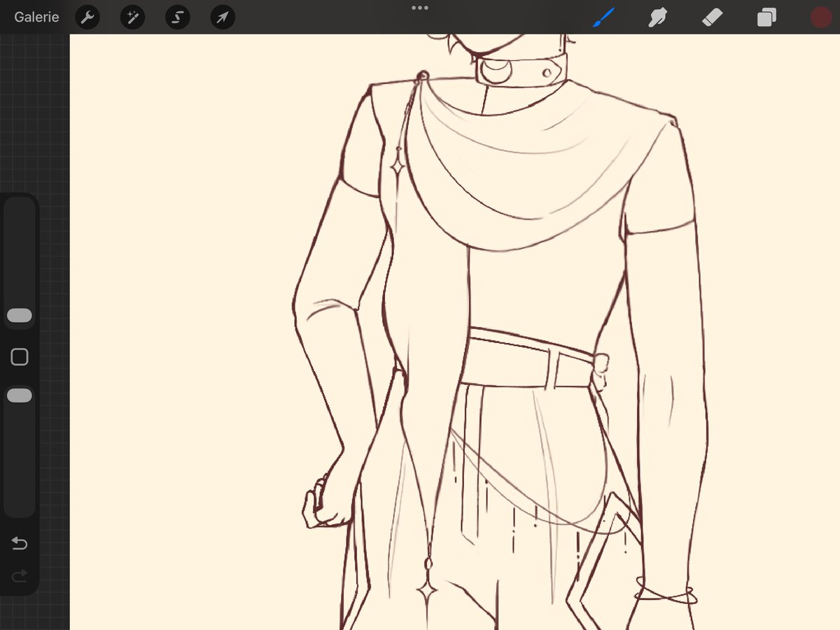Select the Brush tool
The width and height of the screenshot is (840, 630).
click(x=603, y=17)
